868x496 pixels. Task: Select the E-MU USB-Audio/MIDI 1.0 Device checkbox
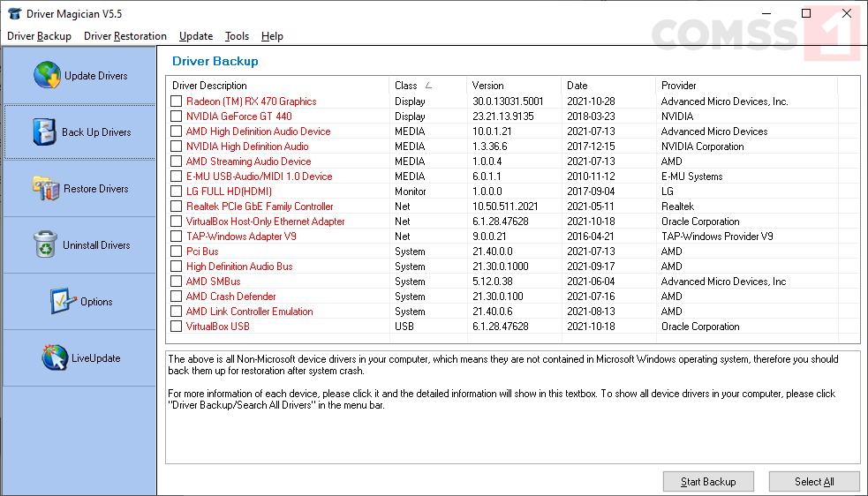[176, 176]
